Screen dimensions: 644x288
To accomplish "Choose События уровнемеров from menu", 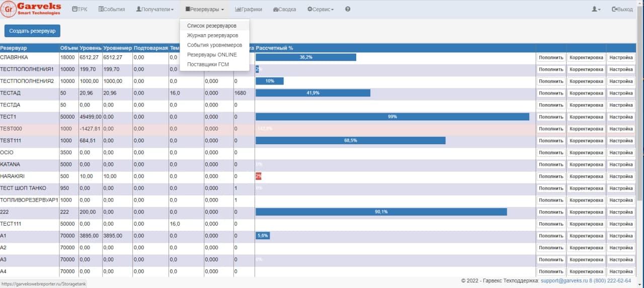I will click(x=214, y=45).
